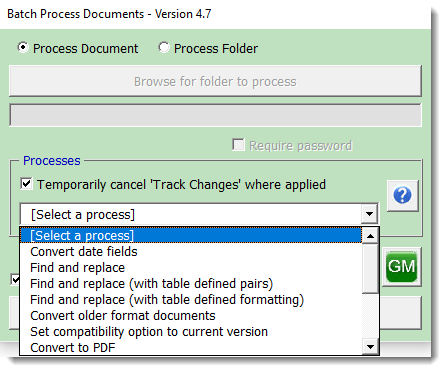Choose the highlighted [Select a process] list entry
Viewport: 446px width, 372px height.
(191, 235)
